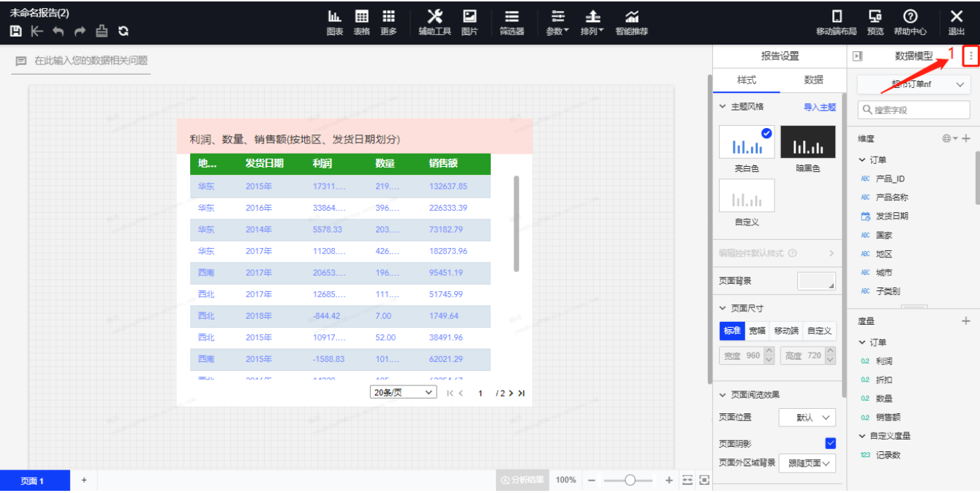Toggle the 页面阴影 checkbox

point(830,443)
